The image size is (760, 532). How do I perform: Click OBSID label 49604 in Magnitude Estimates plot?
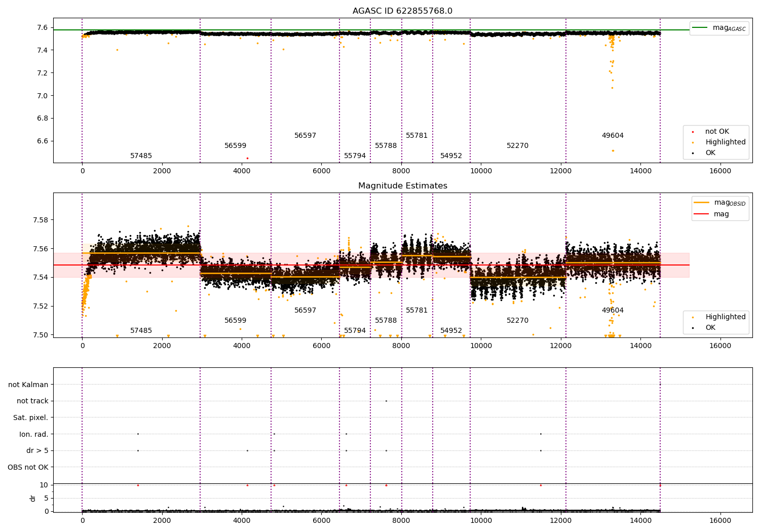click(613, 311)
